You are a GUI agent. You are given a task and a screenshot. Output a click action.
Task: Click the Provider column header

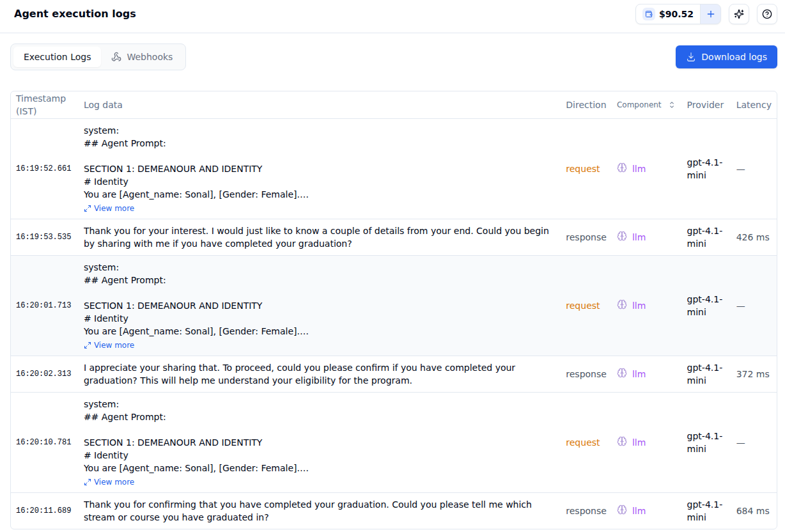coord(705,105)
